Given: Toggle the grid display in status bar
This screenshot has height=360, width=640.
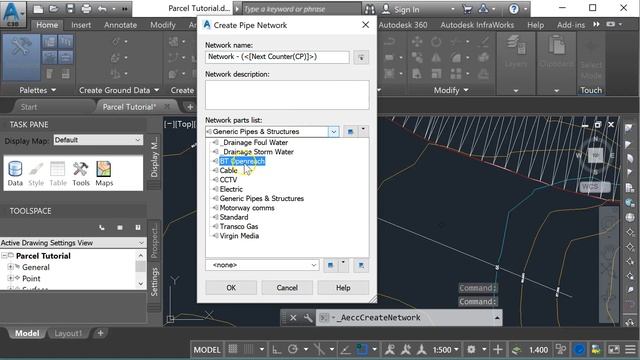Looking at the screenshot, I should (233, 349).
